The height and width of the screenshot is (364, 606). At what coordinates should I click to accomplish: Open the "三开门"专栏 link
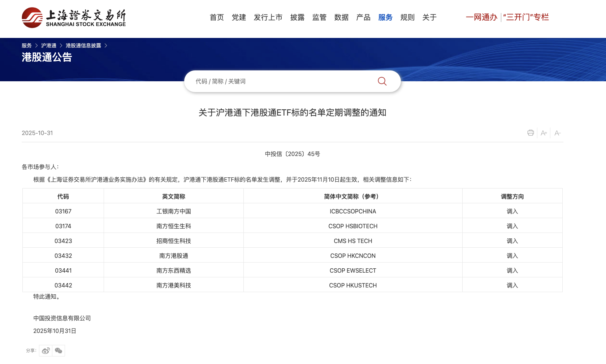526,17
